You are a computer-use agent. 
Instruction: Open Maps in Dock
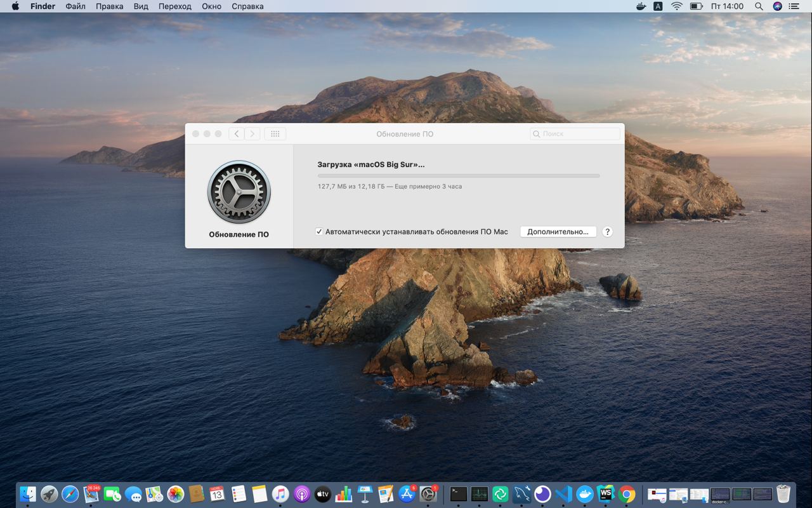click(x=154, y=494)
